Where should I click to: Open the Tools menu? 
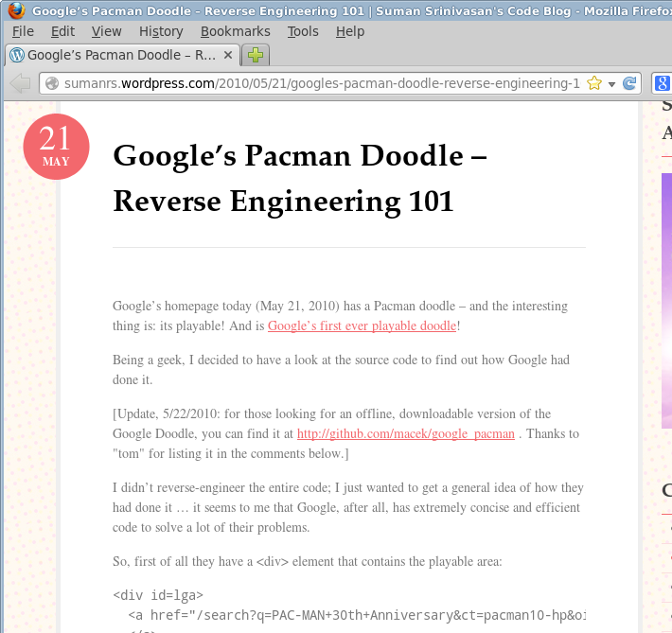(x=303, y=31)
